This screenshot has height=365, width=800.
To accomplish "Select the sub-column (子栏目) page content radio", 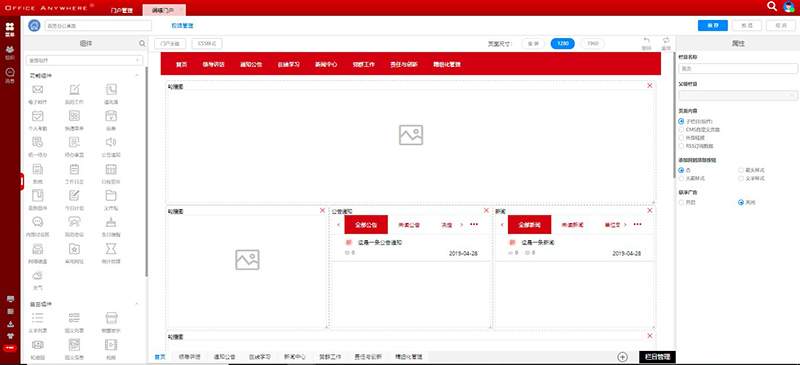I will [x=681, y=121].
